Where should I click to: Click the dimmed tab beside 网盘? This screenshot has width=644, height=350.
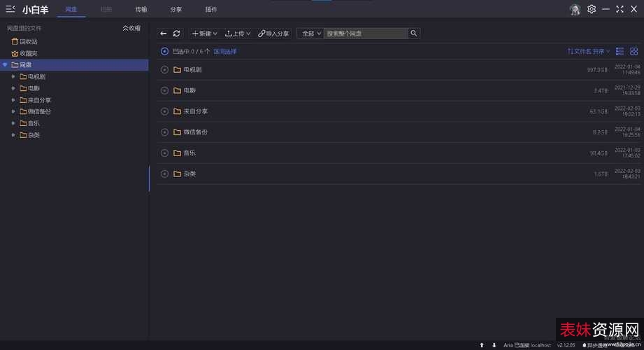pyautogui.click(x=106, y=10)
